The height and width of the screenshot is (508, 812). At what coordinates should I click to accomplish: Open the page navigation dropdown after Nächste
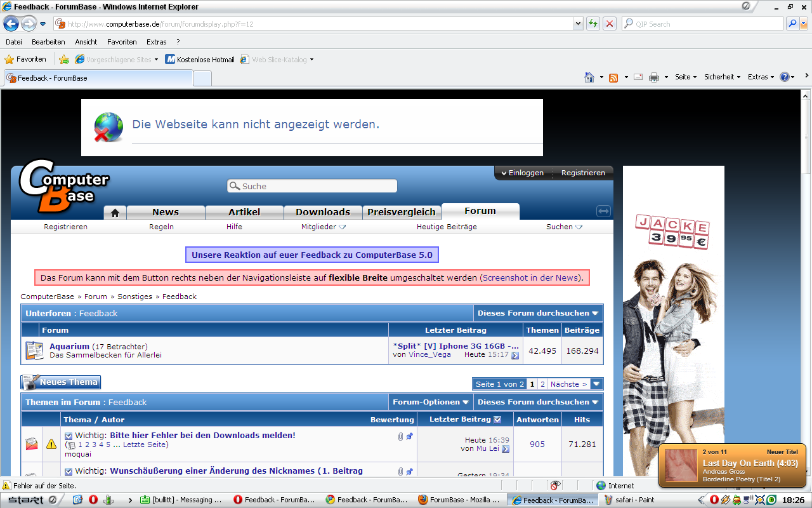point(596,384)
